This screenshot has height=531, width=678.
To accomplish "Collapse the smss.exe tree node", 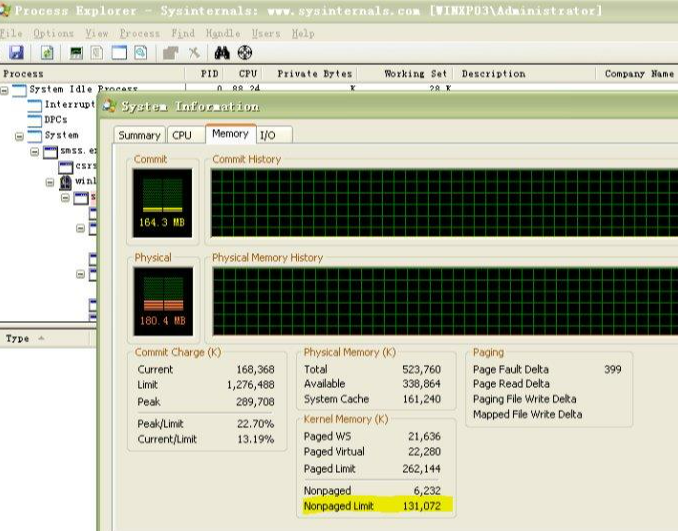I will [x=35, y=152].
